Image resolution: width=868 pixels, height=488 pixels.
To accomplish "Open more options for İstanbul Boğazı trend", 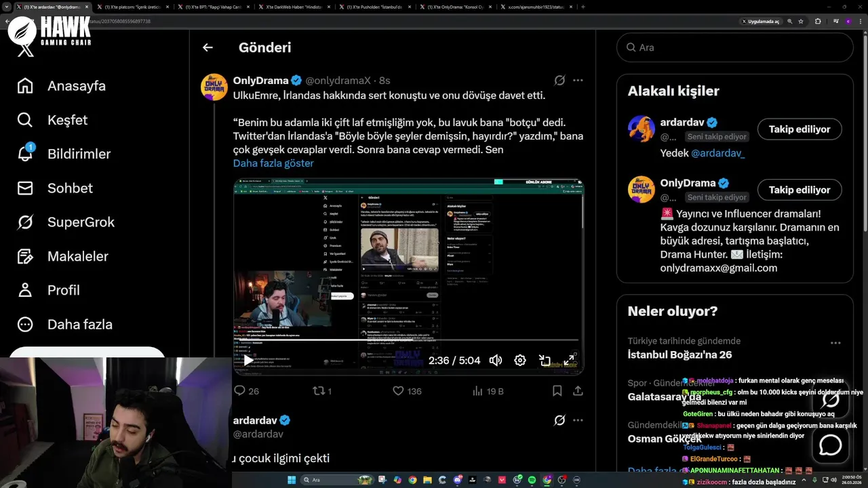I will pyautogui.click(x=835, y=343).
